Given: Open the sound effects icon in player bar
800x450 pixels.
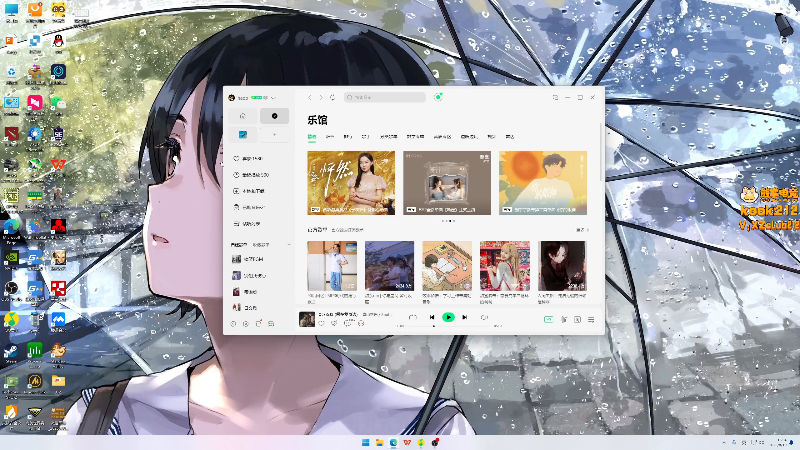Looking at the screenshot, I should pos(564,319).
